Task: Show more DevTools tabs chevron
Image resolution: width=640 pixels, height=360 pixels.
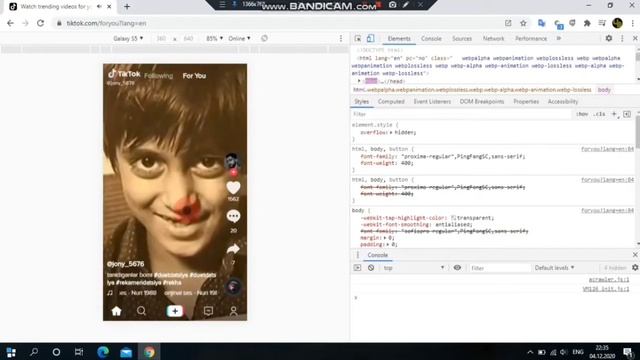Action: click(x=559, y=38)
